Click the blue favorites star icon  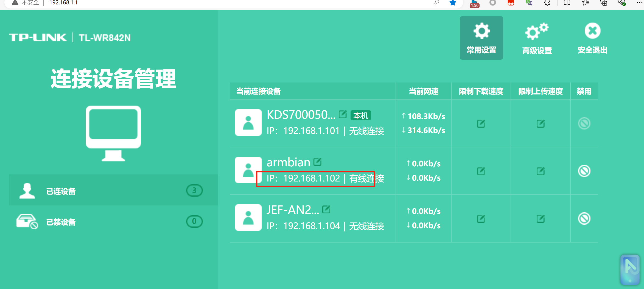(453, 3)
